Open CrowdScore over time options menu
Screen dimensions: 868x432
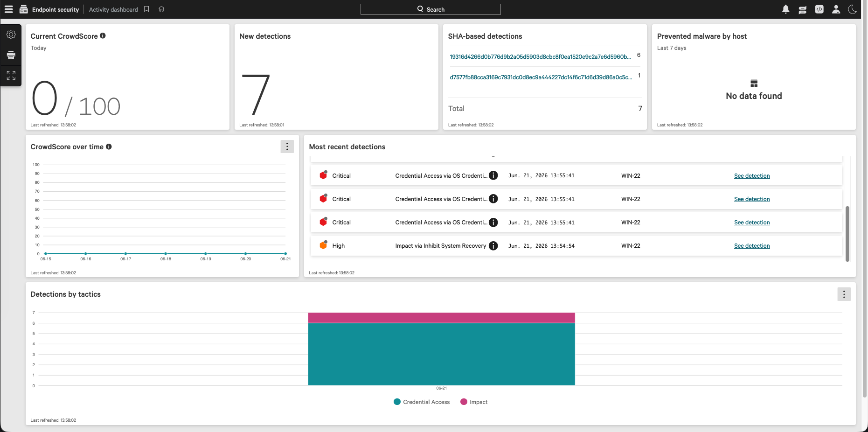pos(287,146)
